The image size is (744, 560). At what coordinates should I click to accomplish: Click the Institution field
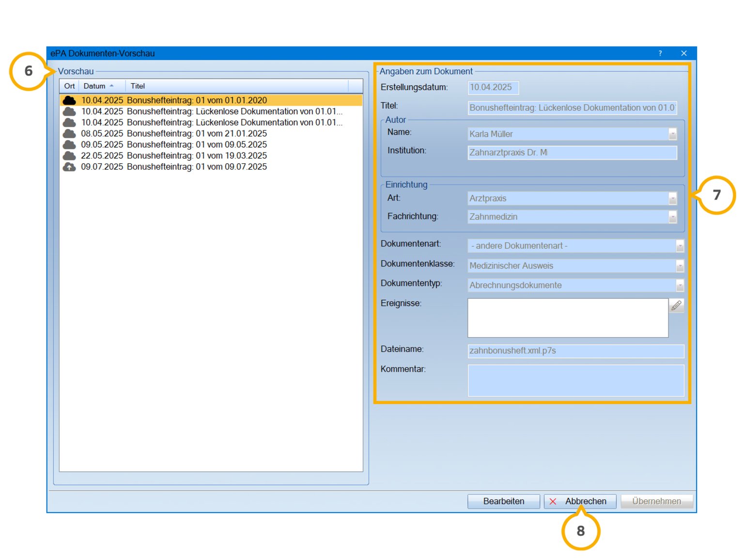[x=572, y=153]
